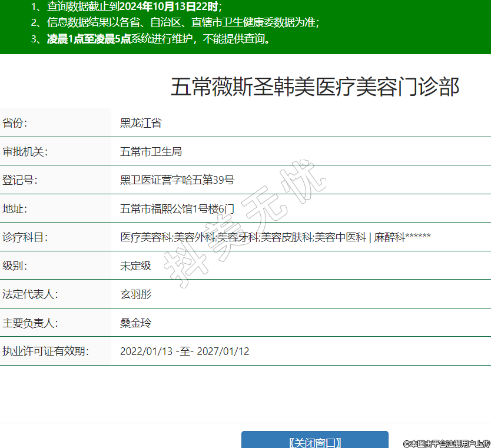Click the 关闭窗口 button

click(x=314, y=442)
